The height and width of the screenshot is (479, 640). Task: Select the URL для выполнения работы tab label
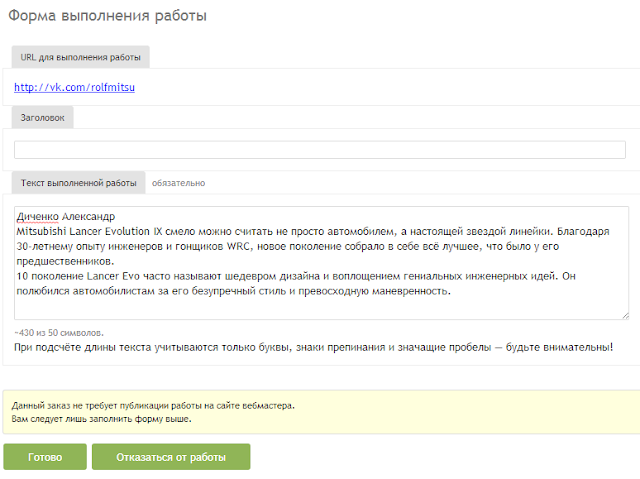(x=80, y=57)
